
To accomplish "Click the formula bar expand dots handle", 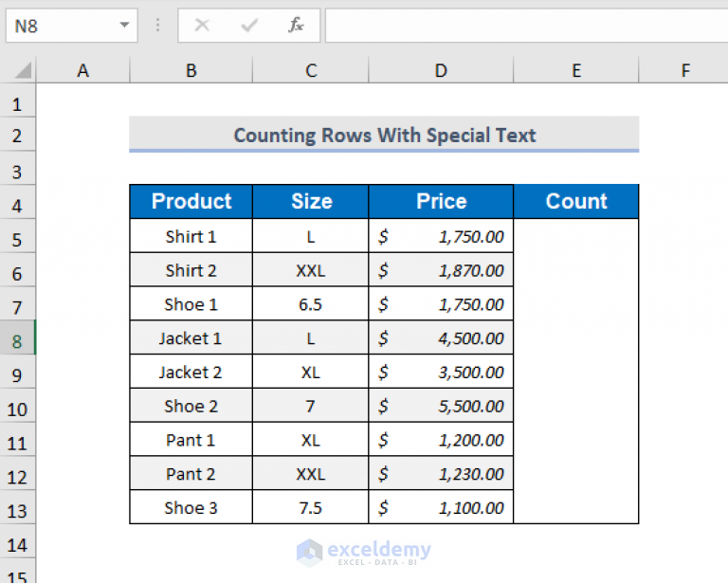I will (x=158, y=25).
